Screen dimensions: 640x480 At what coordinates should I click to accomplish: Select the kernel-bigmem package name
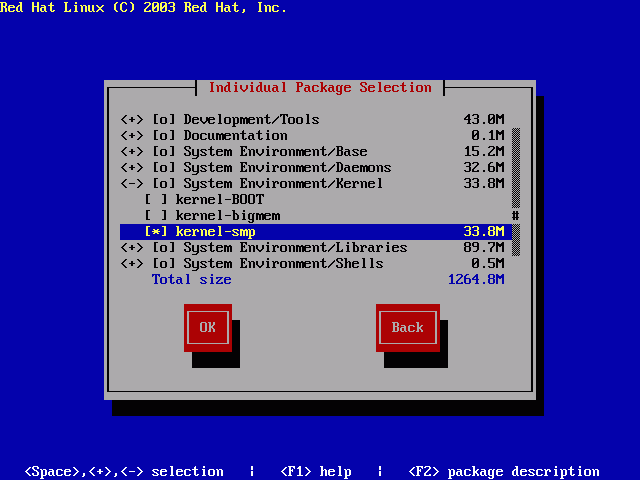(228, 216)
